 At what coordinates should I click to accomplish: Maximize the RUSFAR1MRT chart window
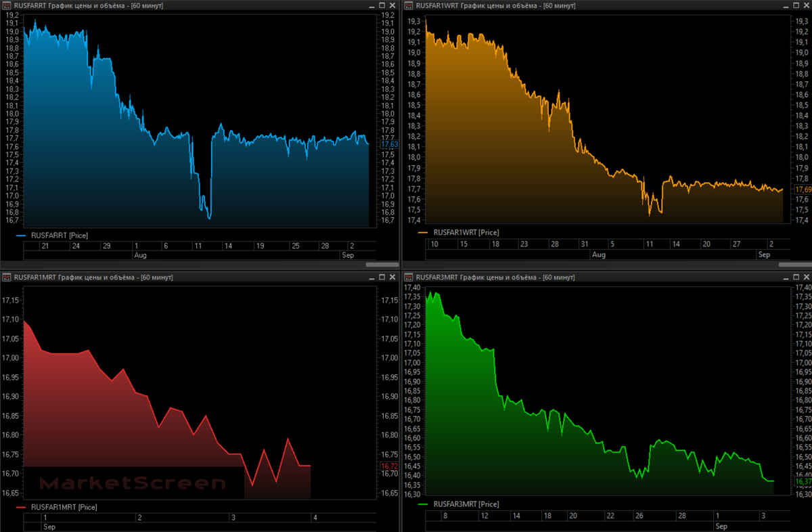382,278
